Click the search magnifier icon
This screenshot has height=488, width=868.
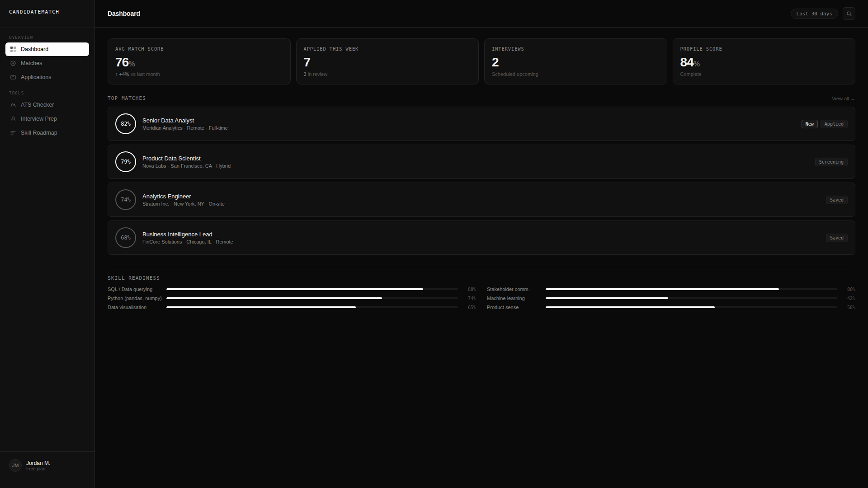click(x=849, y=14)
